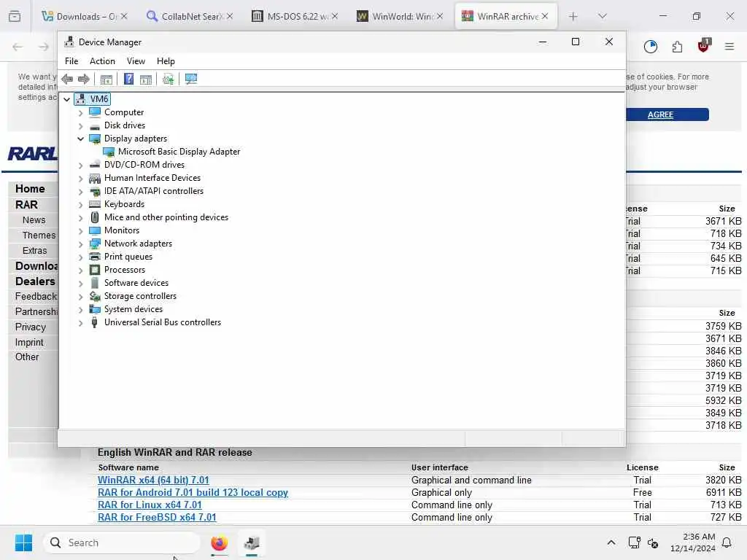Expand the Disk drives node
Viewport: 747px width, 560px height.
click(x=80, y=125)
